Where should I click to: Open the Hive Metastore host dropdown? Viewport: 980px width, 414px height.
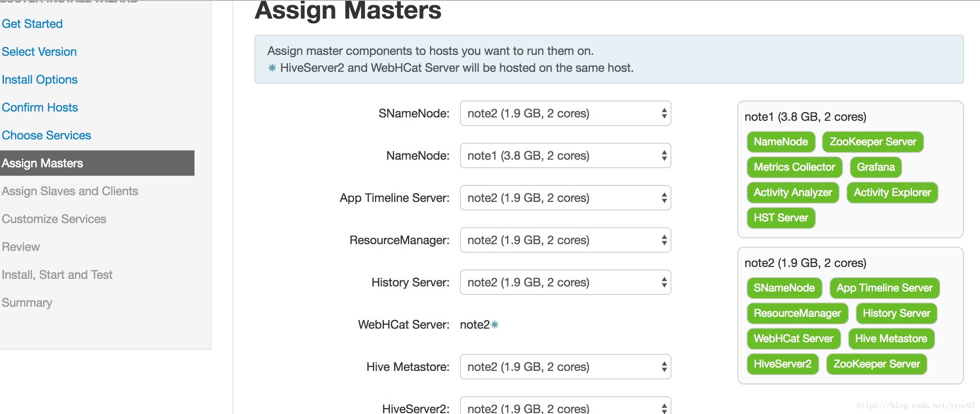pos(565,367)
